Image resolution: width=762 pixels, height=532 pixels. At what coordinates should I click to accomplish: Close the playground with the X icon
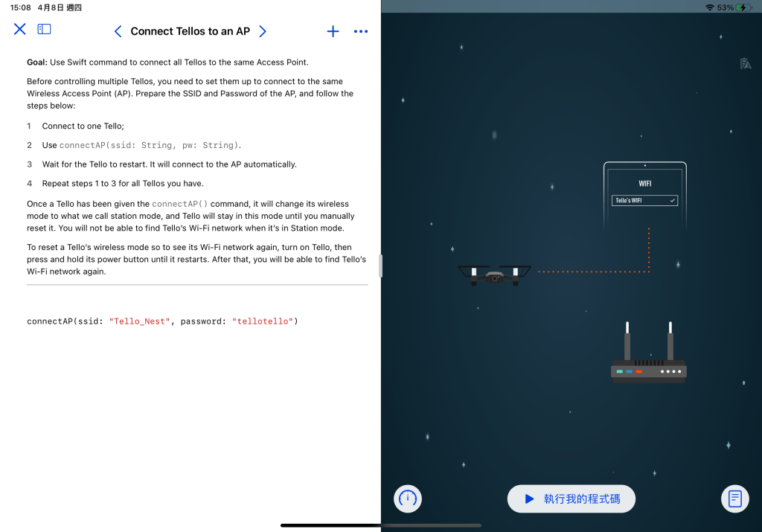tap(20, 30)
